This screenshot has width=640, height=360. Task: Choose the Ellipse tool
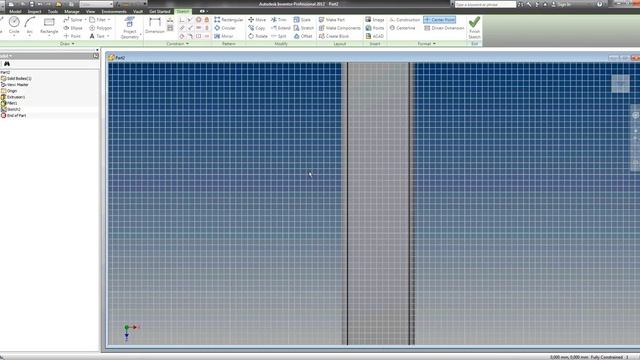73,28
